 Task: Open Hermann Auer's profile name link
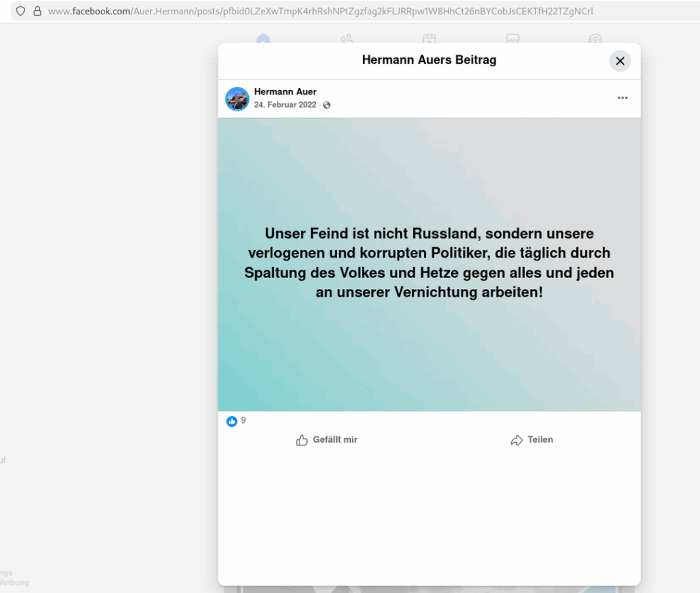pyautogui.click(x=285, y=92)
